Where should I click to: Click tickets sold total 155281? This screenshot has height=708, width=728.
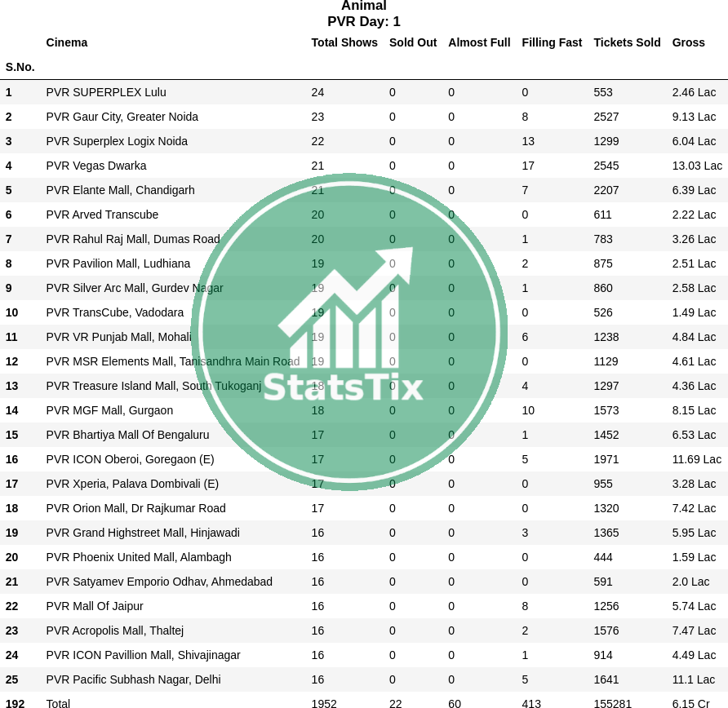click(612, 704)
